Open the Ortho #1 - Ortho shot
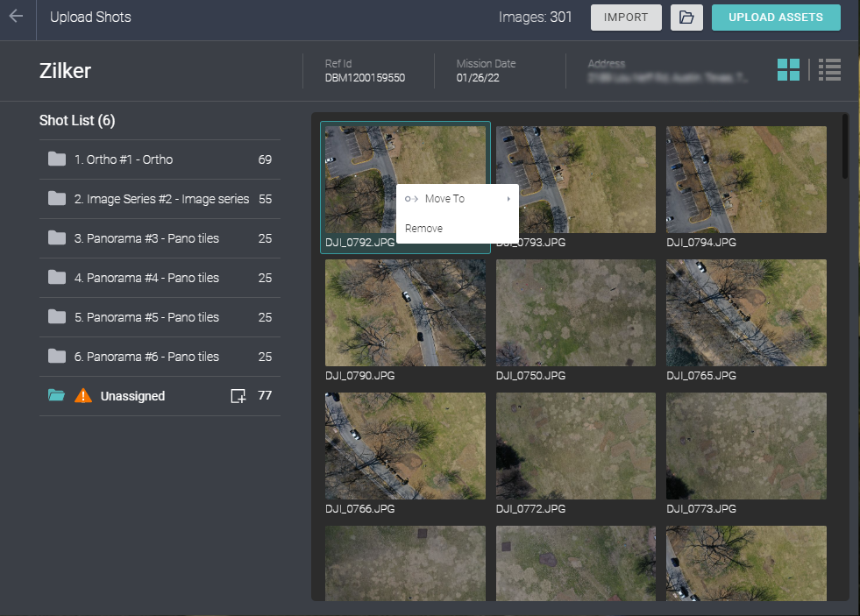This screenshot has height=616, width=860. (x=160, y=159)
